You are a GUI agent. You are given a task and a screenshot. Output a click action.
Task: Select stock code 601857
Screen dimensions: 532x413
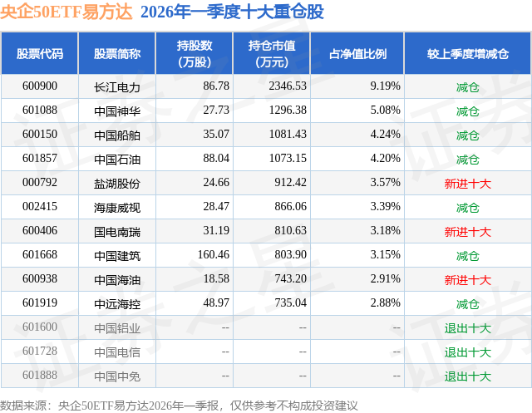click(40, 159)
